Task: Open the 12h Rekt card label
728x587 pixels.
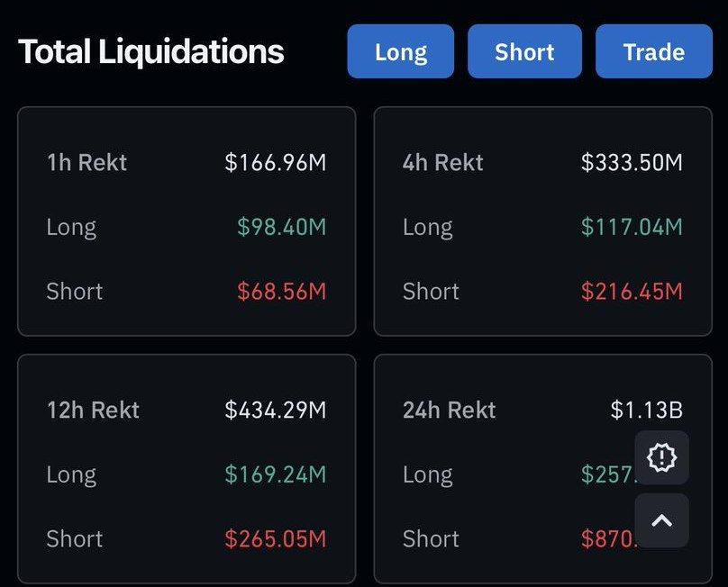Action: click(93, 410)
